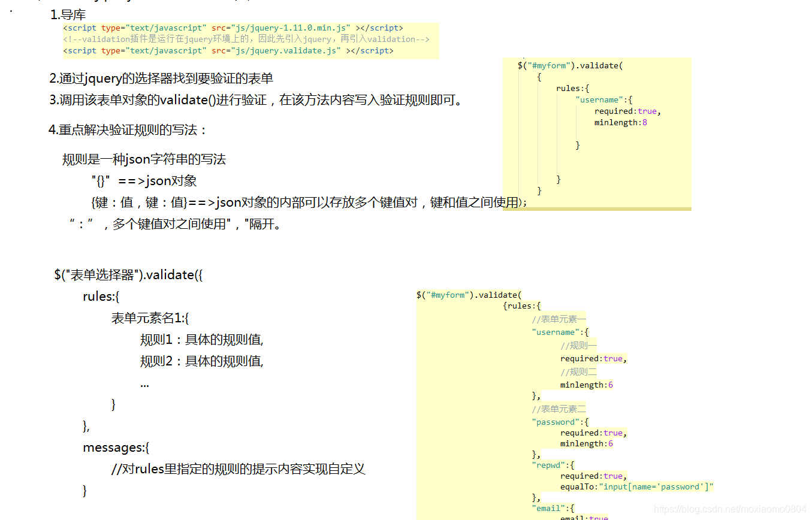Image resolution: width=812 pixels, height=520 pixels.
Task: Click the "password":{ key in the code
Action: [560, 422]
